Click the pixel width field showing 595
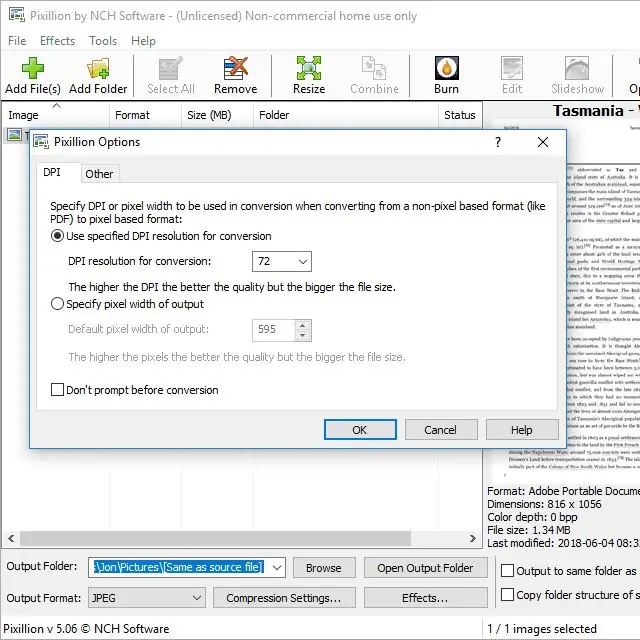 273,330
